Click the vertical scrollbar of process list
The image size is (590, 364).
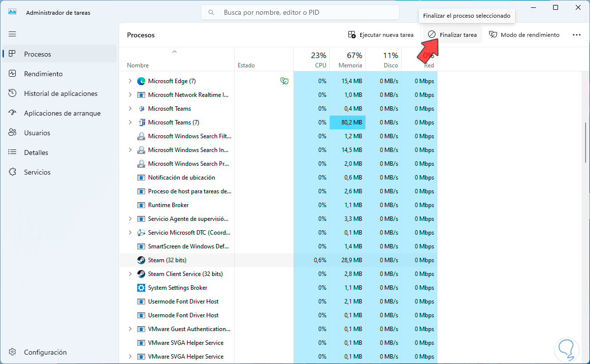pyautogui.click(x=586, y=143)
